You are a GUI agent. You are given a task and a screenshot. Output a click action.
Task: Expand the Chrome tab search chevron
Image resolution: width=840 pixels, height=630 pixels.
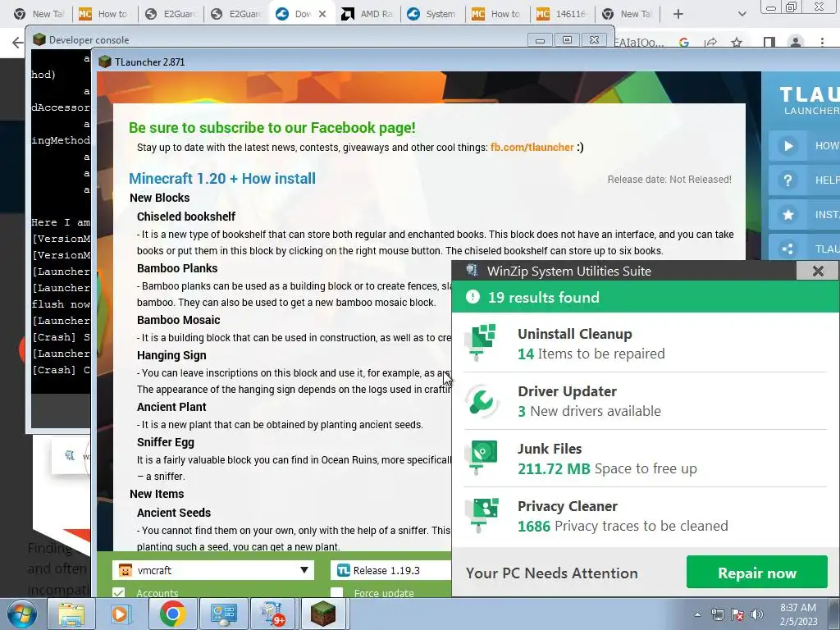click(x=742, y=14)
